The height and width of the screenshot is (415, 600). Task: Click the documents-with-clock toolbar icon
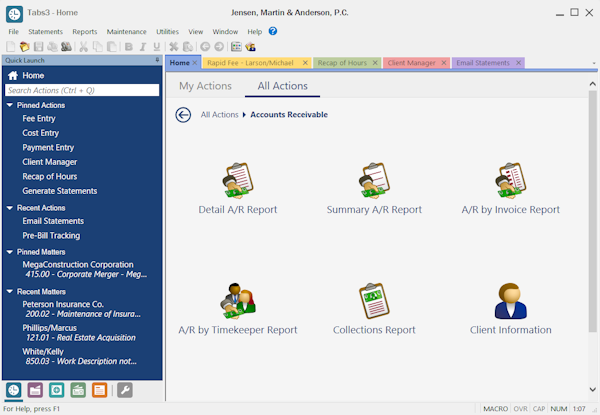click(188, 47)
